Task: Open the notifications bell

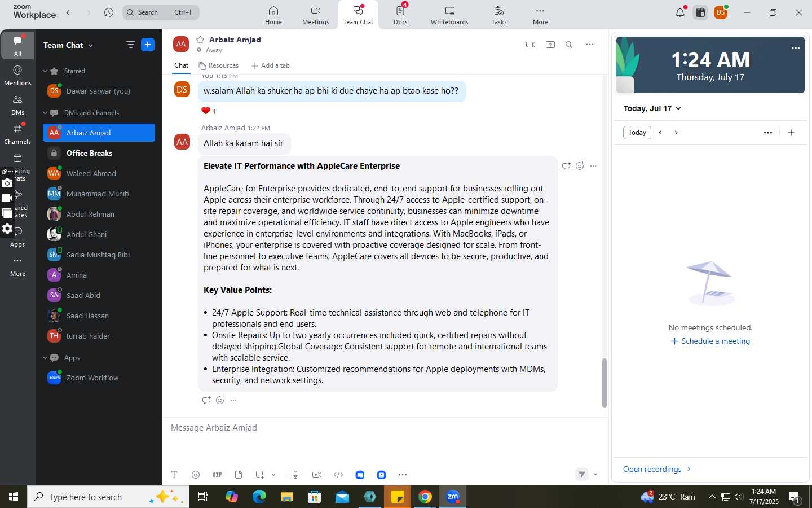Action: [x=680, y=12]
